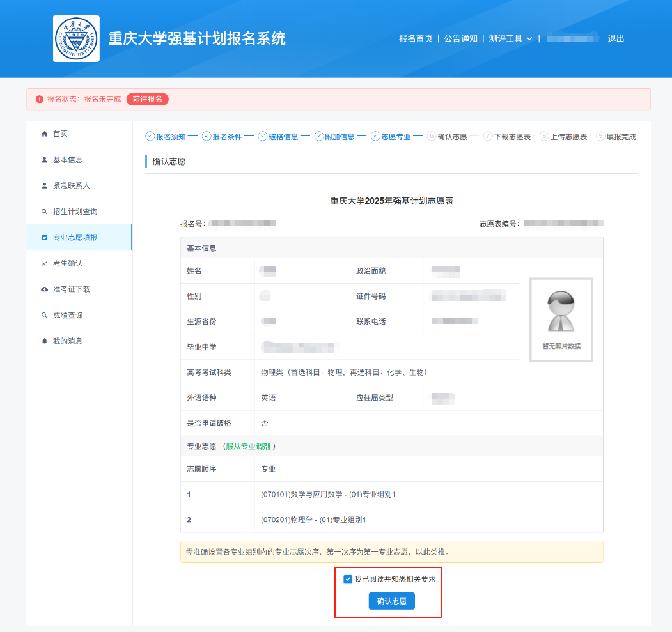Select 成绩查询 in the sidebar
Screen dimensions: 672x632
79,315
